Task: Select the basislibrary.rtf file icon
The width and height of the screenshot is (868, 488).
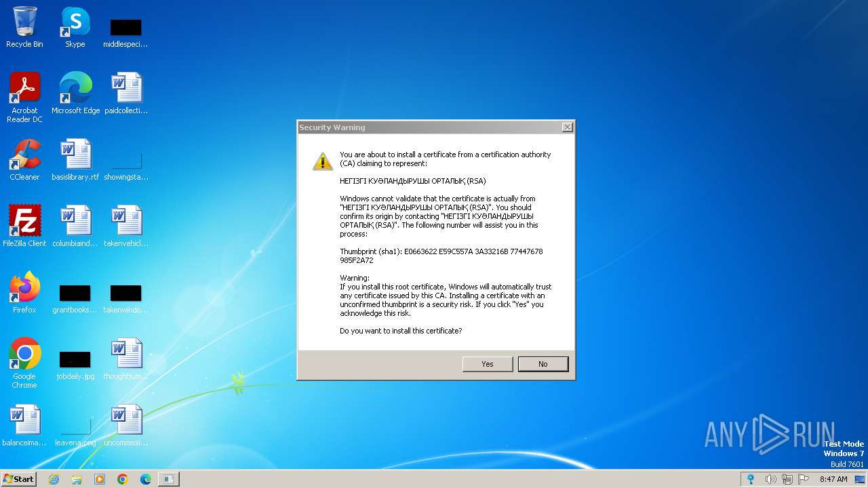Action: click(75, 160)
